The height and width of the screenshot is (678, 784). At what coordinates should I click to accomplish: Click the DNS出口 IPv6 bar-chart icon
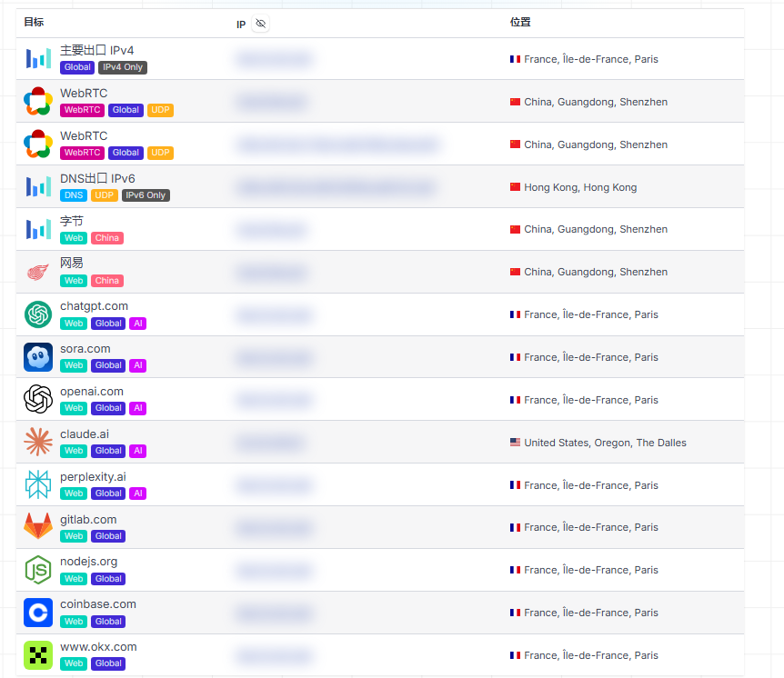tap(38, 186)
